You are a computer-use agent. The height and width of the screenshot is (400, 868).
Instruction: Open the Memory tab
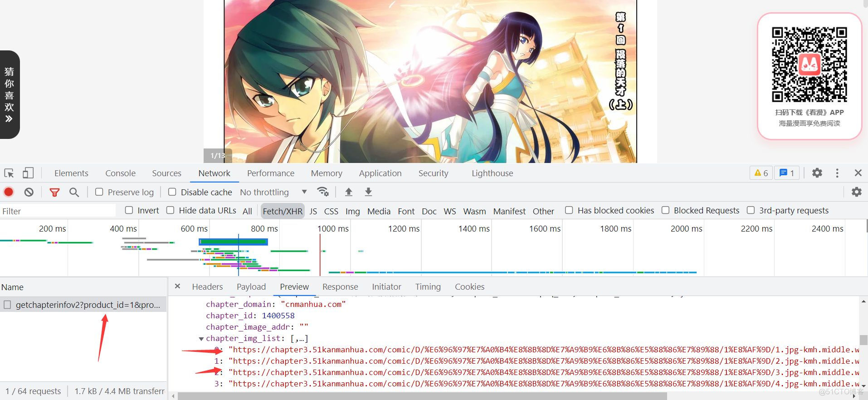point(327,173)
